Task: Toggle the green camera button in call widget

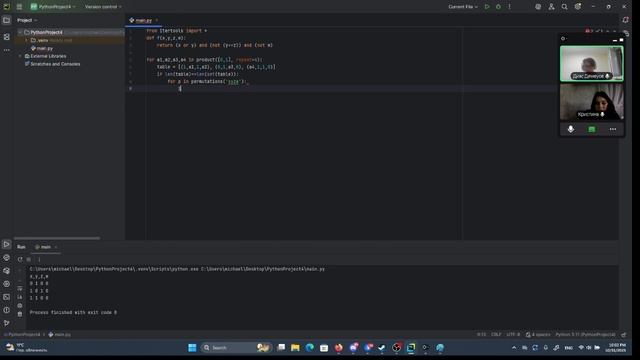Action: coord(592,129)
